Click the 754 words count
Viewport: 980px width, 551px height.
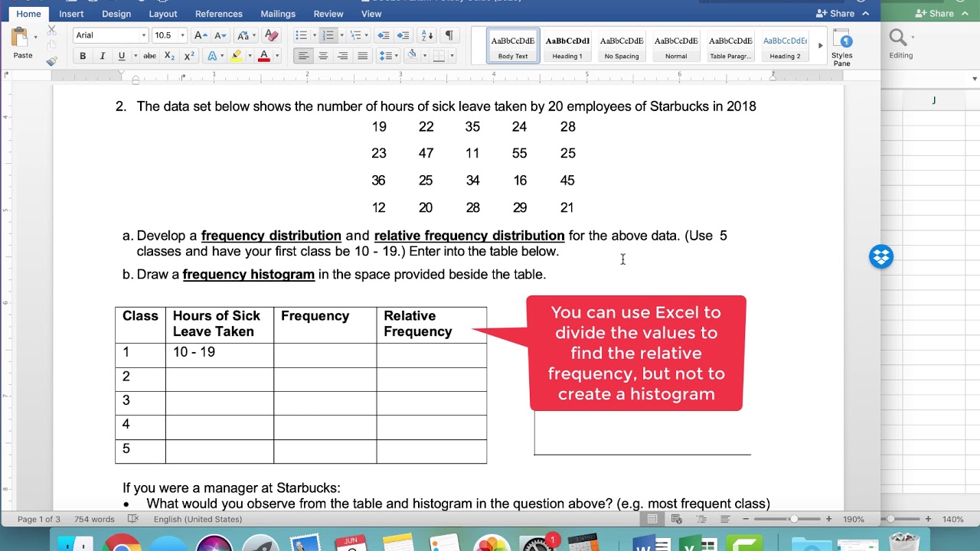coord(94,519)
